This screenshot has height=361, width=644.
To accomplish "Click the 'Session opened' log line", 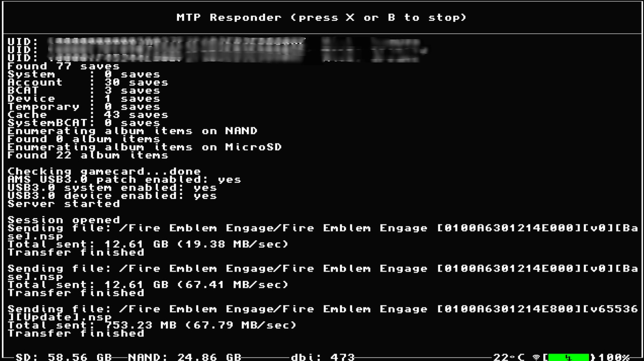I will point(64,220).
